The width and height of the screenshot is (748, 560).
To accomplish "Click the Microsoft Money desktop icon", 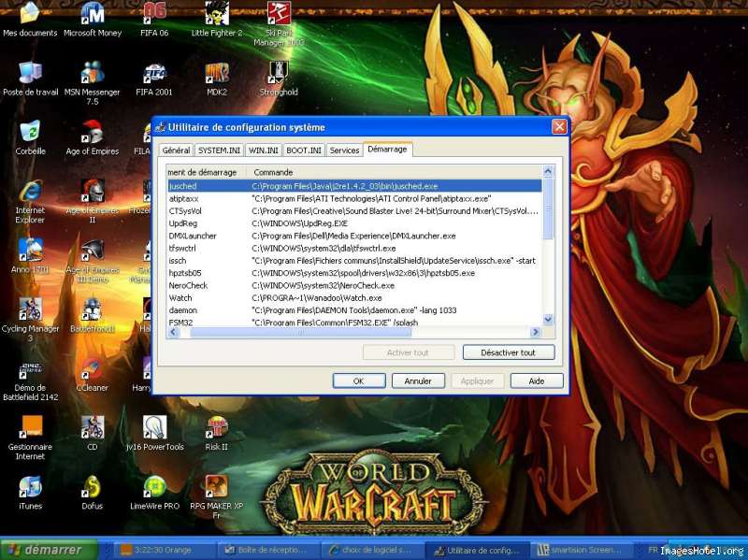I will [x=92, y=14].
